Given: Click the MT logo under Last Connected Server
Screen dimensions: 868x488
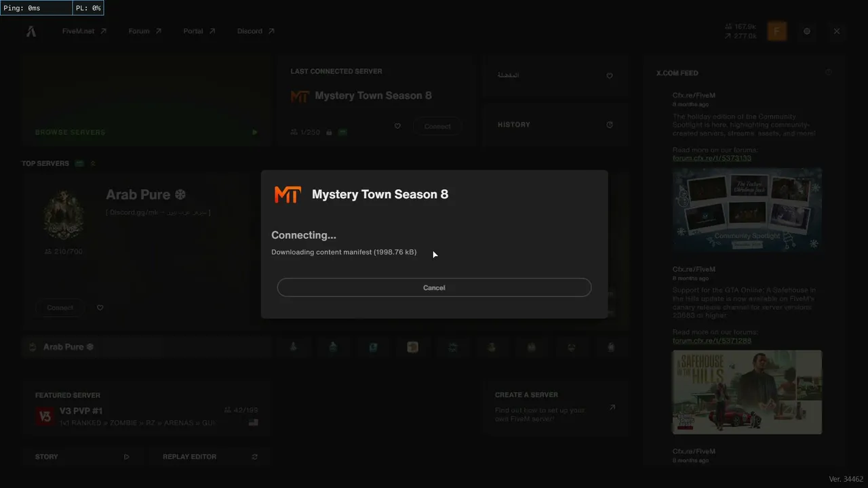Looking at the screenshot, I should tap(300, 96).
